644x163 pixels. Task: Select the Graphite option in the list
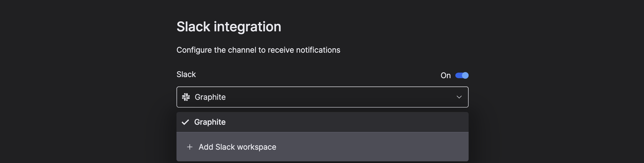pos(322,122)
